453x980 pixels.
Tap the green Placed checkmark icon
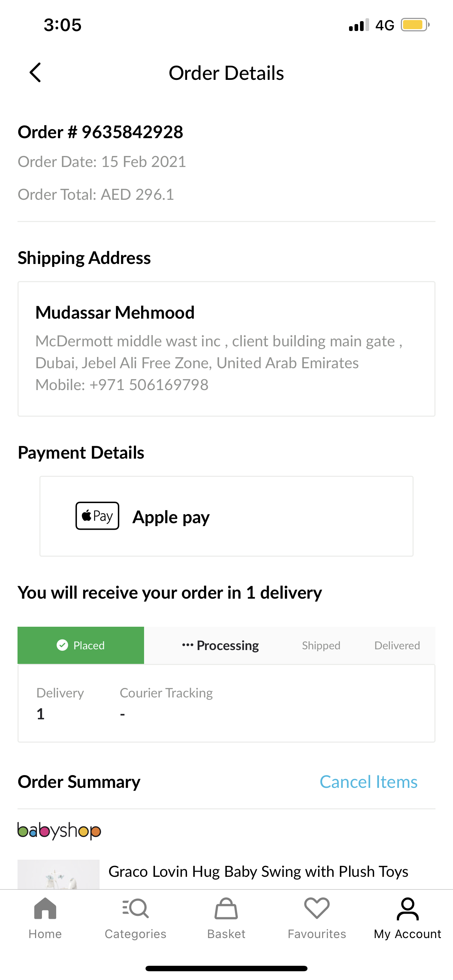(x=62, y=645)
